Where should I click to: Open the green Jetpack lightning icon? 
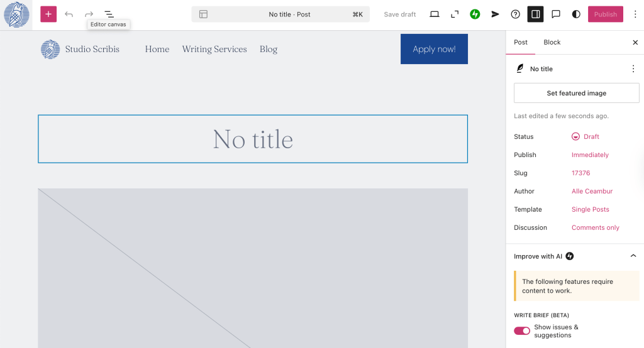(475, 14)
